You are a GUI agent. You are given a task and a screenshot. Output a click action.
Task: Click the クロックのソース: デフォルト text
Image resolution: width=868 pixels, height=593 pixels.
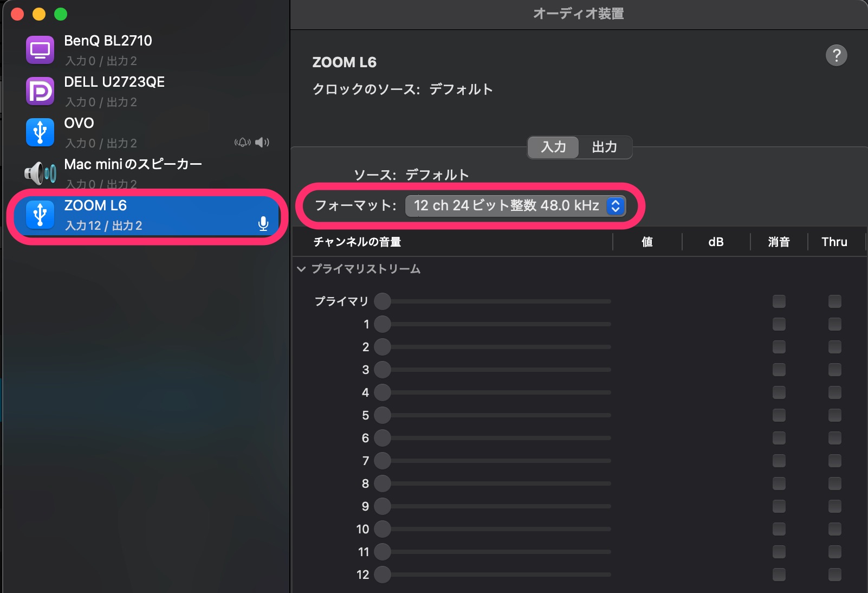coord(403,89)
